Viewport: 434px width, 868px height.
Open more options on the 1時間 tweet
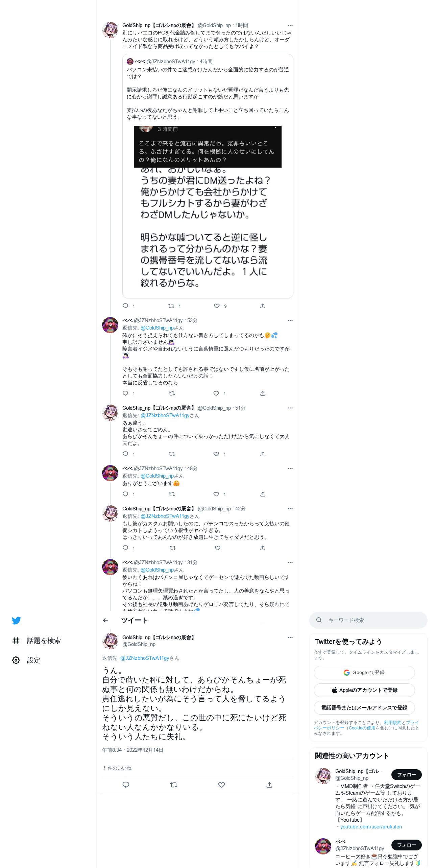pos(290,25)
